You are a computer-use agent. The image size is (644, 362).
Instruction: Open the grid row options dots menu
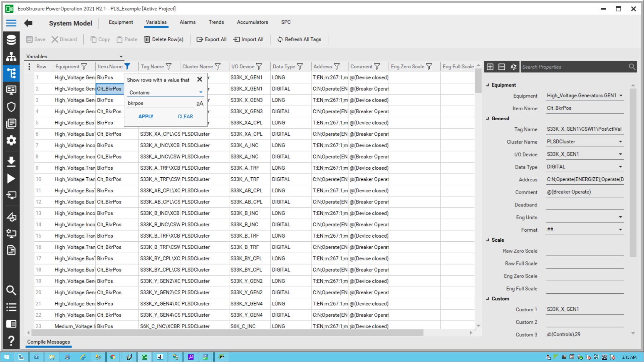point(29,67)
